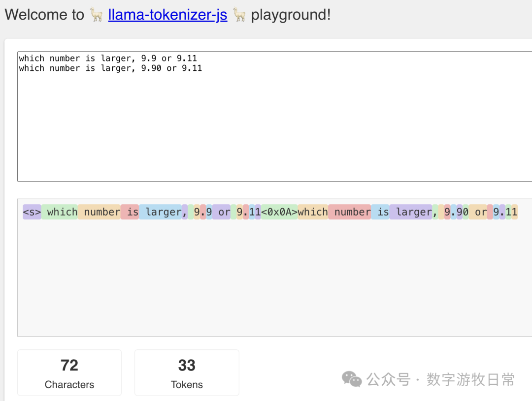Click the purple 'or' token
Screen dimensions: 532x401
(x=222, y=212)
